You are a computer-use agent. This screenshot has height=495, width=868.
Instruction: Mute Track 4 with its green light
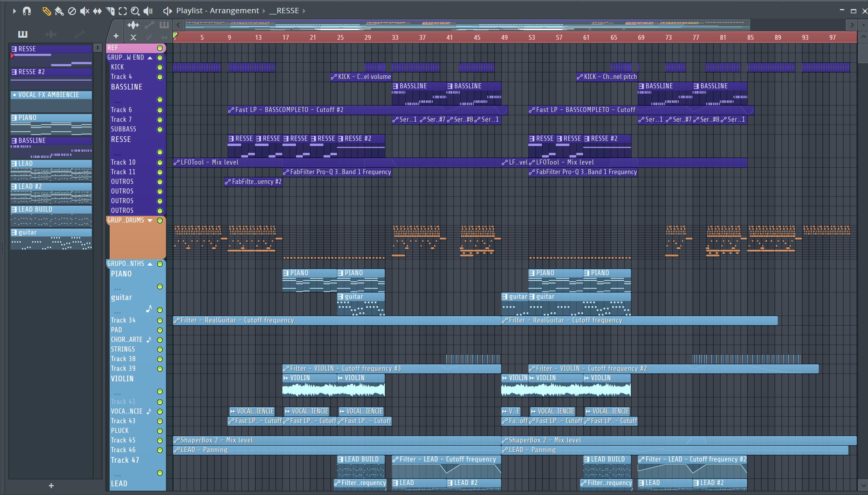[x=160, y=77]
